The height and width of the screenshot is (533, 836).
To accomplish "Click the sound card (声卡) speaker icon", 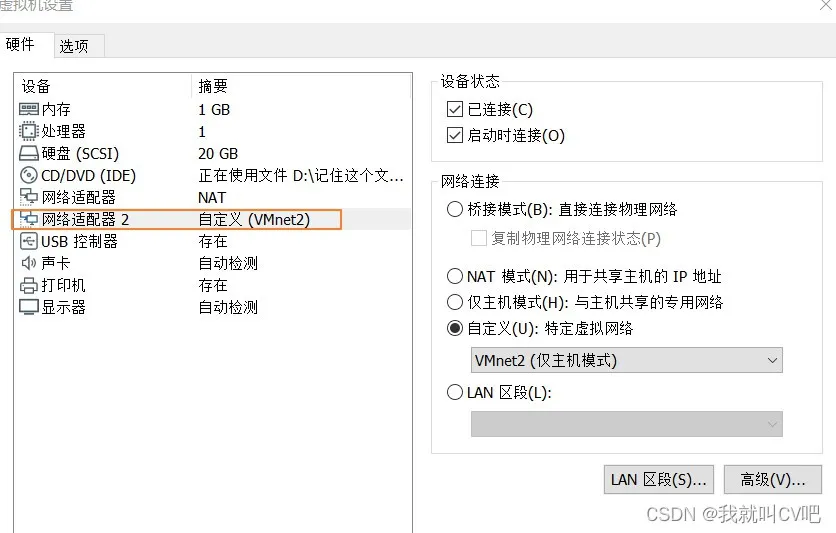I will [x=29, y=263].
